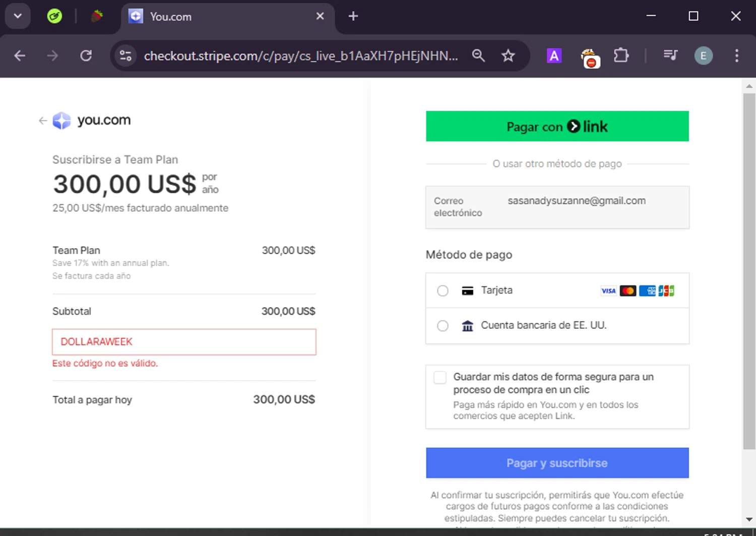Viewport: 756px width, 536px height.
Task: Click the Este código no es válido message
Action: click(105, 363)
